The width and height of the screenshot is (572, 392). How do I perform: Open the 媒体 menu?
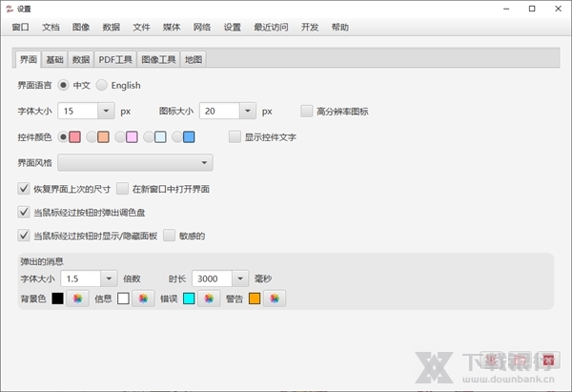click(x=172, y=27)
